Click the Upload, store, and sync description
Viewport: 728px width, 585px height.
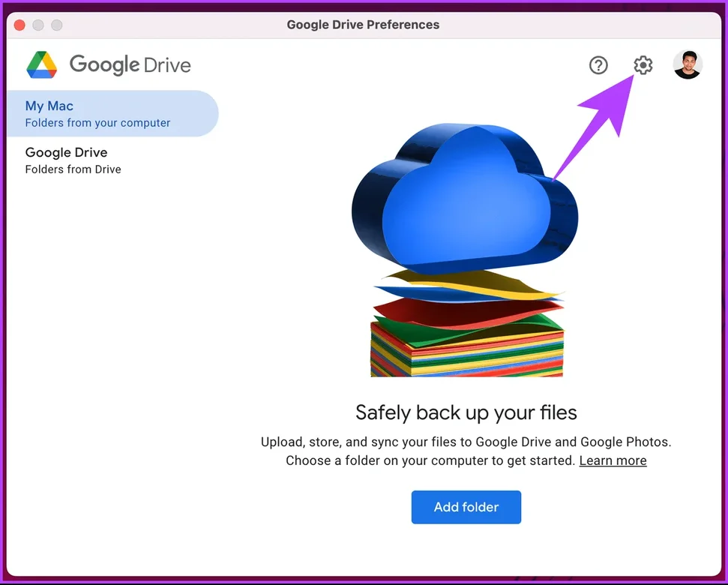[x=466, y=442]
